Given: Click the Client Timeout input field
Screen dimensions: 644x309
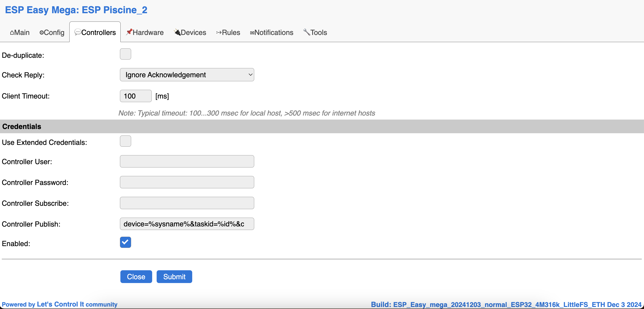Looking at the screenshot, I should (x=136, y=96).
